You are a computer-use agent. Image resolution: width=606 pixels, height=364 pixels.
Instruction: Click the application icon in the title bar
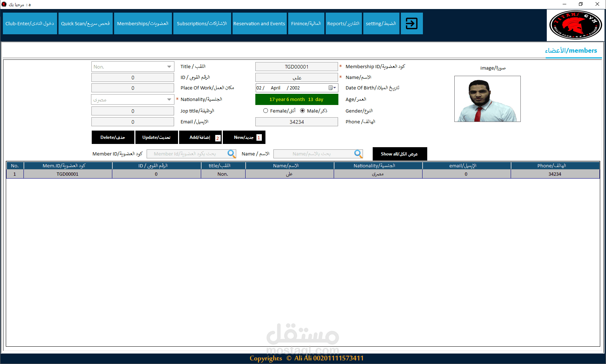[4, 4]
